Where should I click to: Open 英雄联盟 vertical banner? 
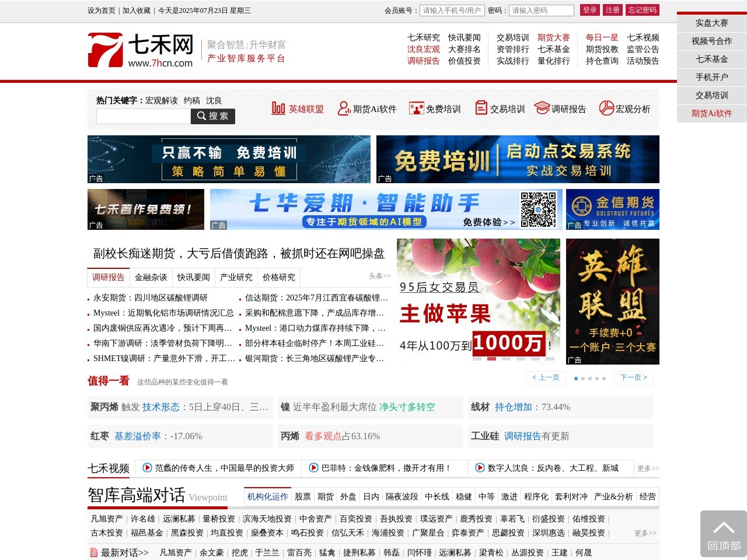tap(613, 302)
